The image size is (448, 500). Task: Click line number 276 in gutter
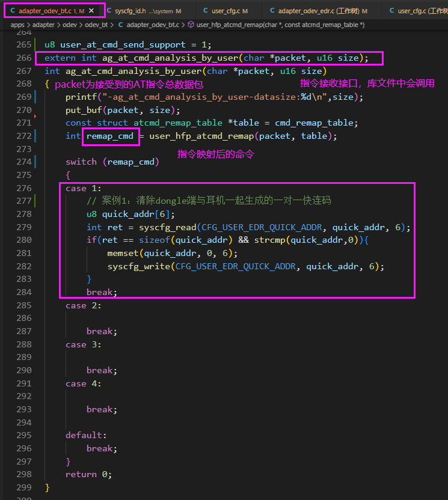[x=24, y=188]
